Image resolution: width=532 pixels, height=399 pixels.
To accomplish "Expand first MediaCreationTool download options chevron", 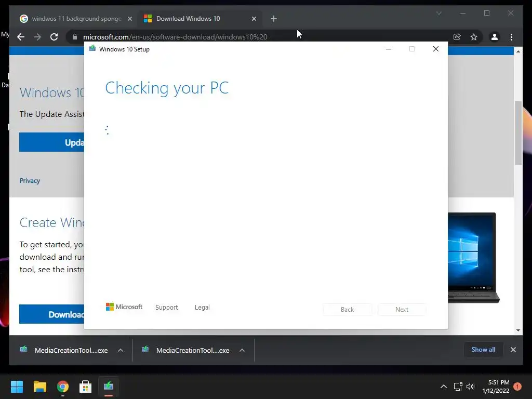I will (121, 350).
